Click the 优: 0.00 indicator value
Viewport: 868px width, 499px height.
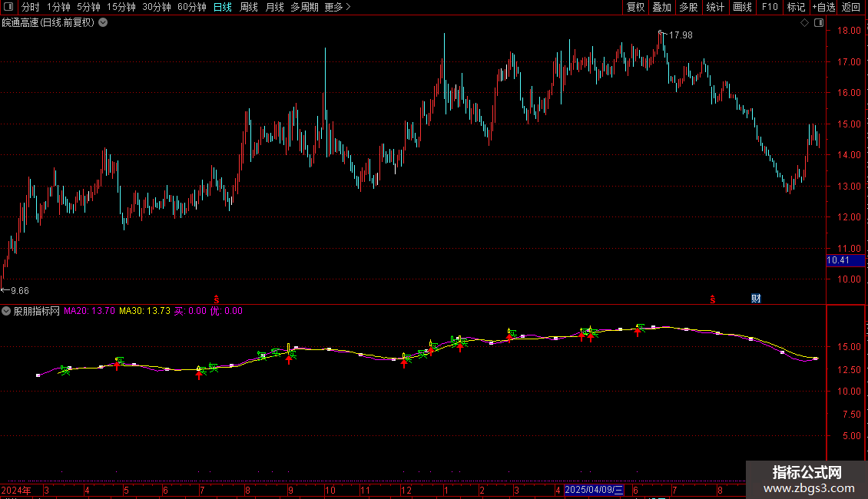(226, 311)
